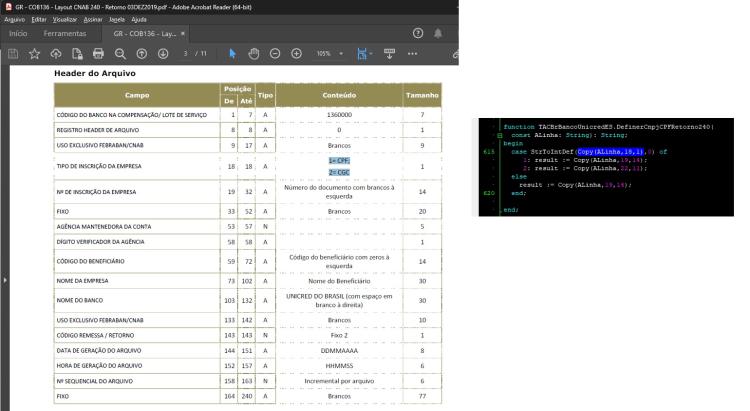
Task: Close the GR - COB136 document tab
Action: [183, 33]
